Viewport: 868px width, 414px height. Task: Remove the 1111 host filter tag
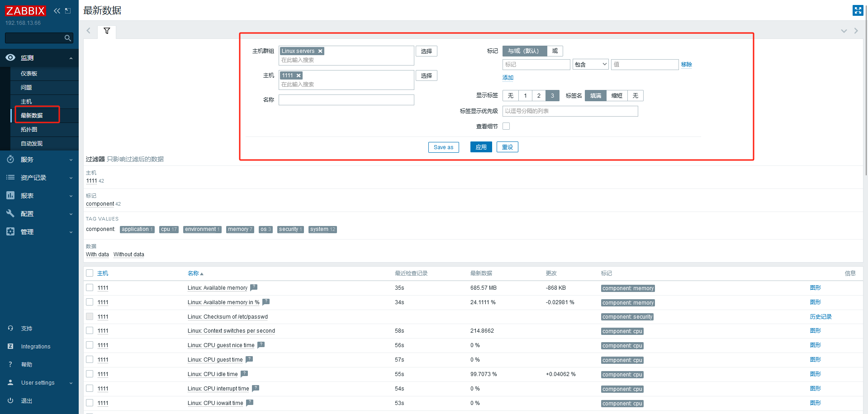coord(299,76)
